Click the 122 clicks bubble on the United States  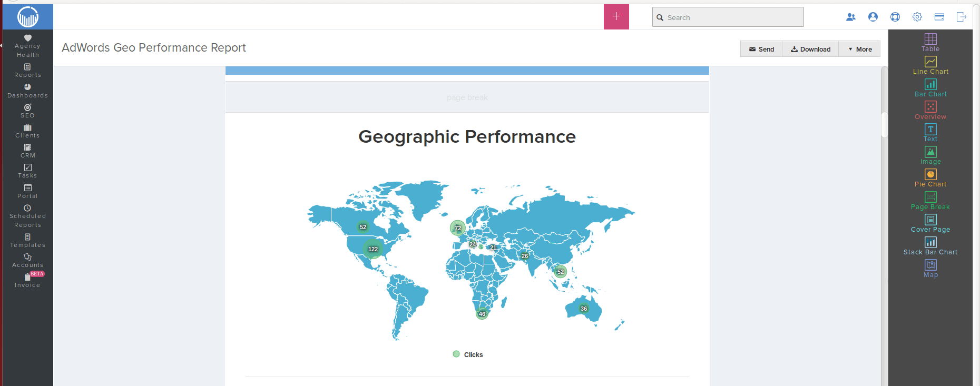pyautogui.click(x=373, y=249)
